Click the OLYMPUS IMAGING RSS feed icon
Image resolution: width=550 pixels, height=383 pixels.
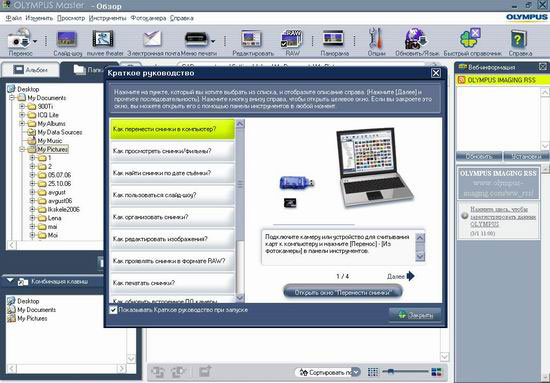pos(462,80)
